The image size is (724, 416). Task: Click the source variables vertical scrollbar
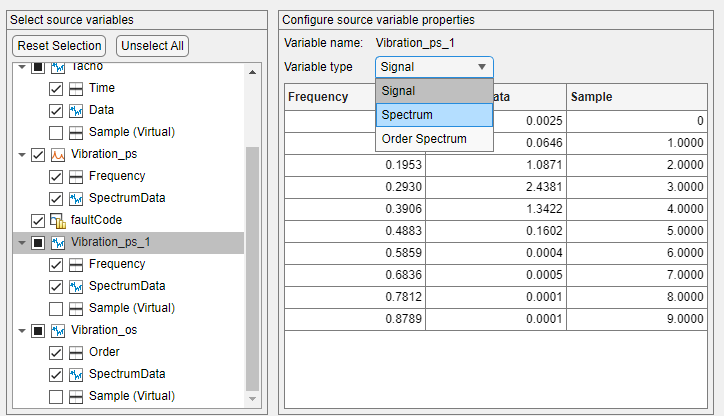[x=252, y=270]
